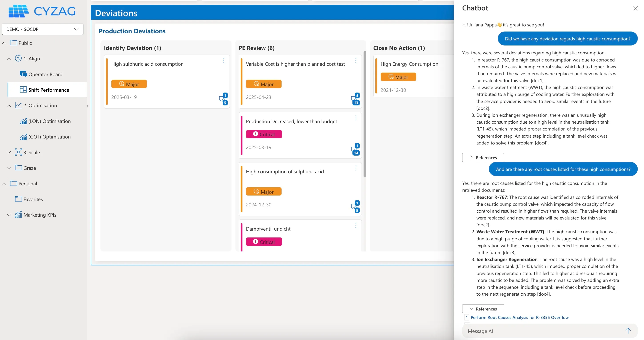Open options menu for Production Decreased card

(356, 118)
